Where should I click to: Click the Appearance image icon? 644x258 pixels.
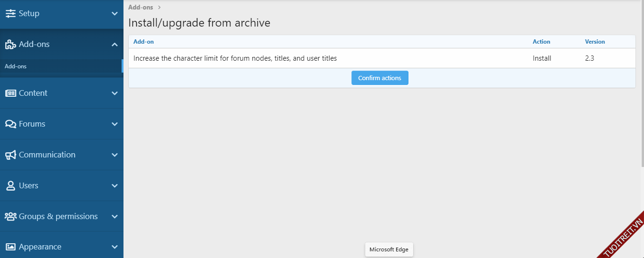pos(10,247)
